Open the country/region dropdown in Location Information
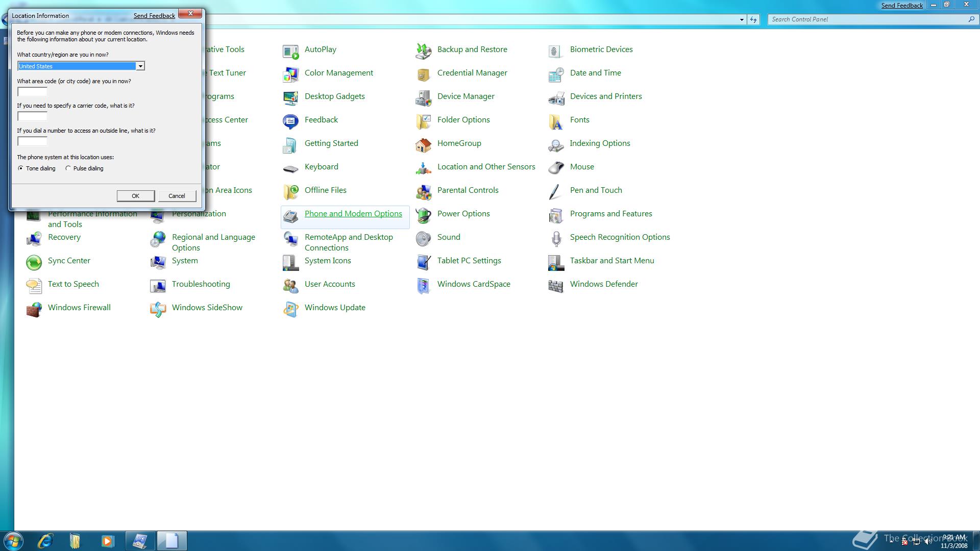Viewport: 980px width, 551px height. pyautogui.click(x=140, y=66)
